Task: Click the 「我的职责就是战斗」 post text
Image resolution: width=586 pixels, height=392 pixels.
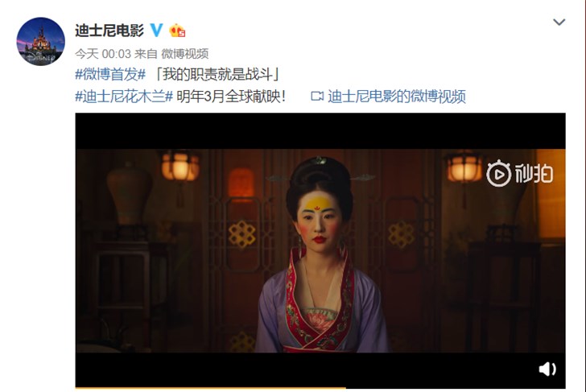Action: pos(217,74)
